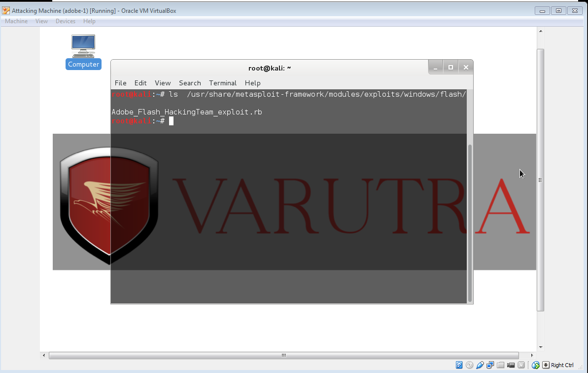Viewport: 588px width, 373px height.
Task: Click the terminal vertical scrollbar thumb
Action: click(470, 224)
